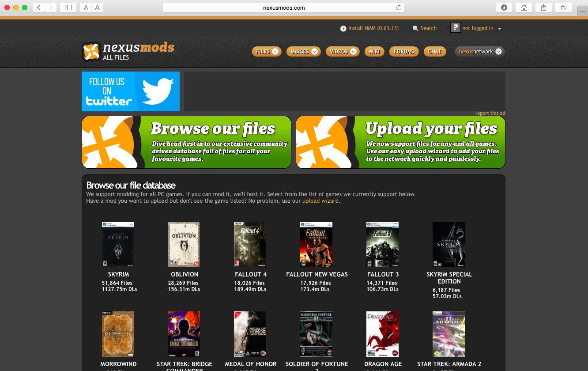The width and height of the screenshot is (588, 371).
Task: Click the FALLOUT 3 title link
Action: click(383, 274)
